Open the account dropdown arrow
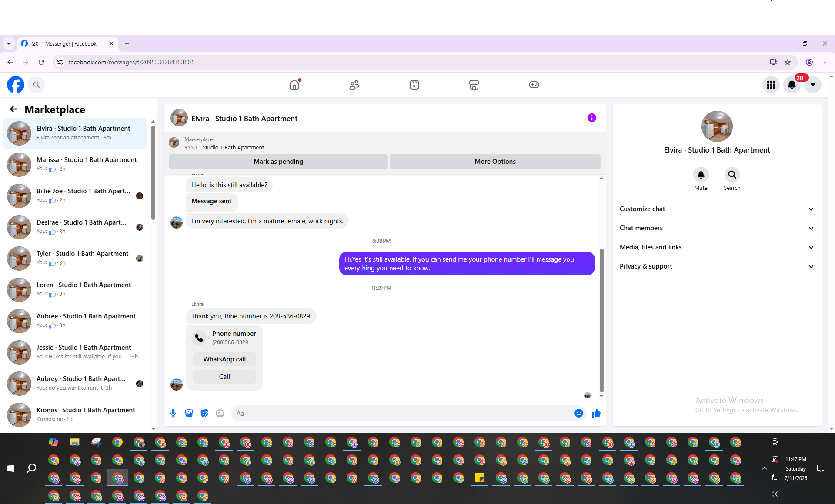Image resolution: width=835 pixels, height=504 pixels. tap(813, 85)
